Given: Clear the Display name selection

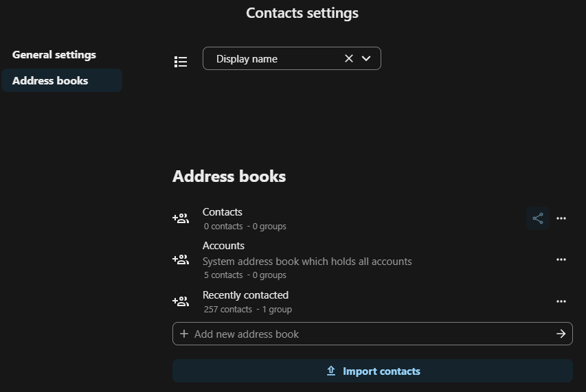Looking at the screenshot, I should [x=348, y=59].
